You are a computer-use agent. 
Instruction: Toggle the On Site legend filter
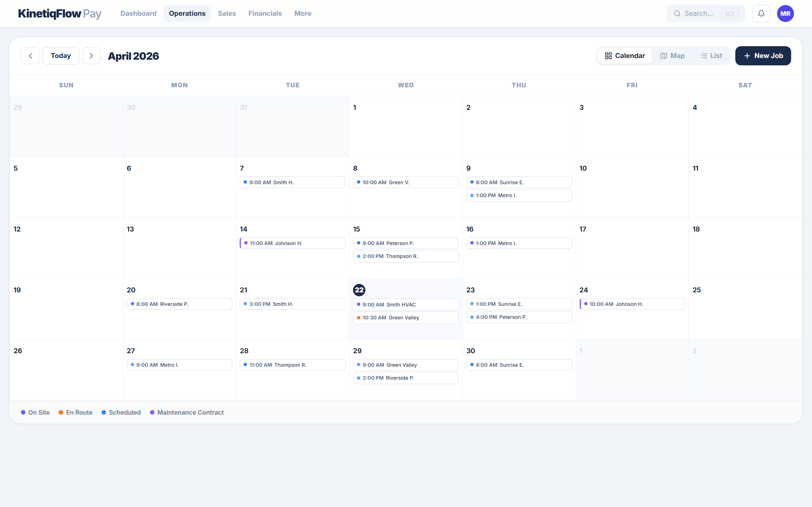pyautogui.click(x=35, y=412)
